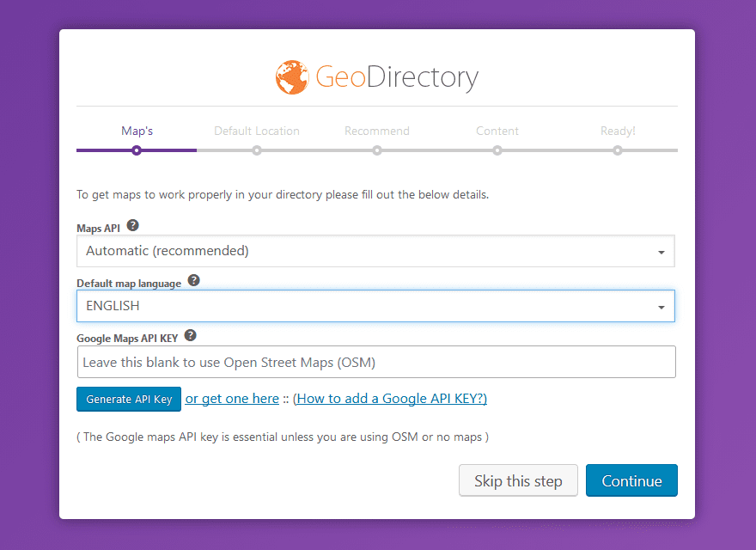Image resolution: width=756 pixels, height=550 pixels.
Task: Click the Default map language help icon
Action: tap(193, 279)
